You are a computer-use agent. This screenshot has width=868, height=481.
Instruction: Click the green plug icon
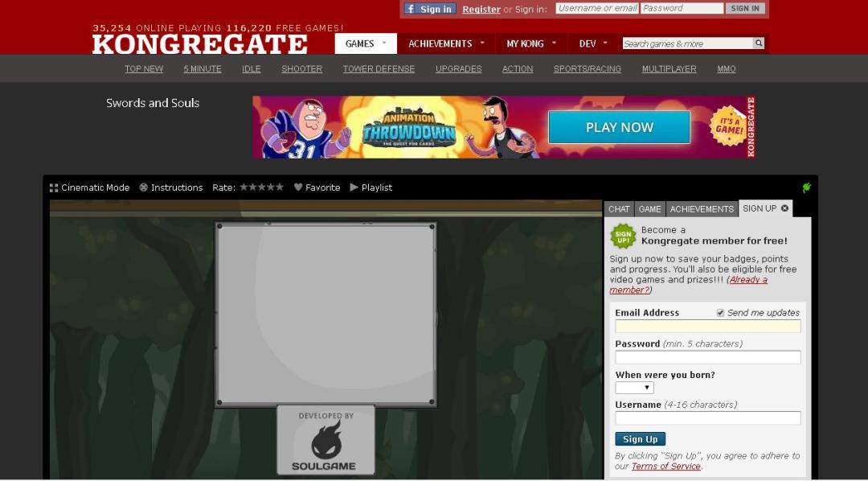[807, 187]
